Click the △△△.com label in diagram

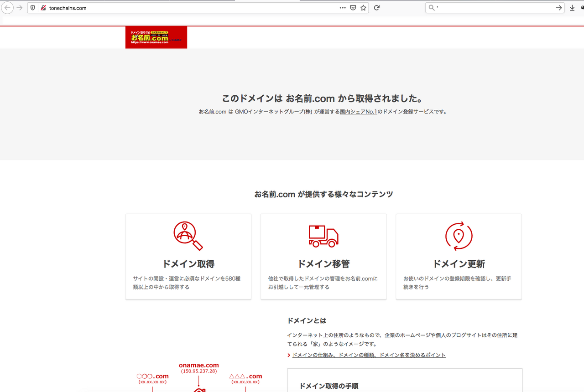[x=245, y=377]
